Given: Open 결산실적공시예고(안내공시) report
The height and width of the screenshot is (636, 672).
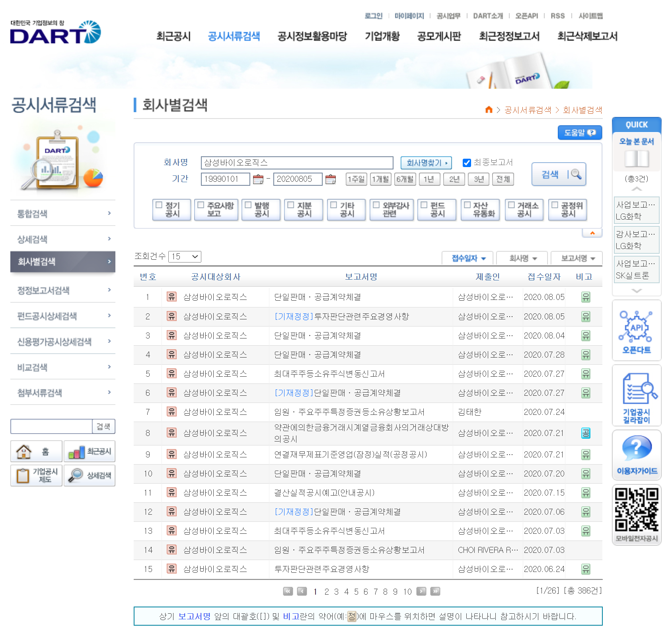Looking at the screenshot, I should pyautogui.click(x=324, y=493).
